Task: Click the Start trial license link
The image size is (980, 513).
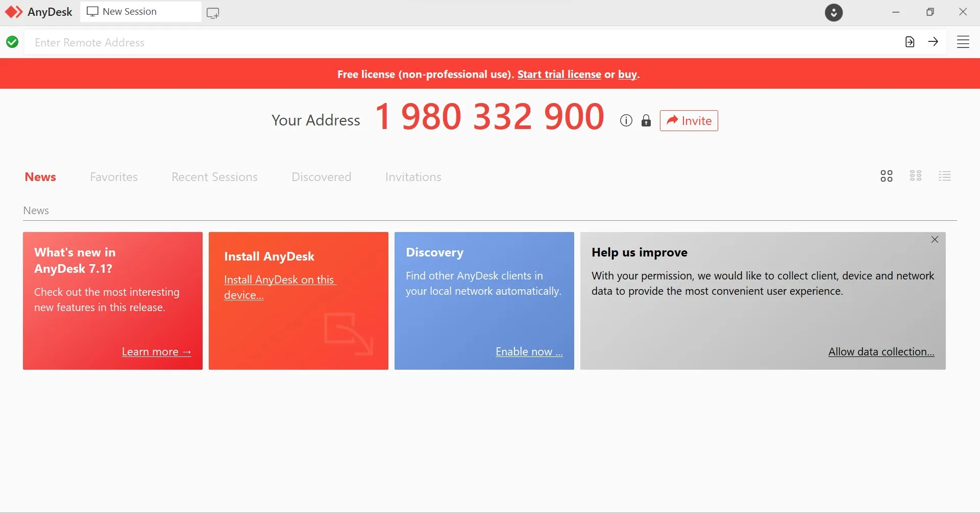Action: tap(559, 74)
